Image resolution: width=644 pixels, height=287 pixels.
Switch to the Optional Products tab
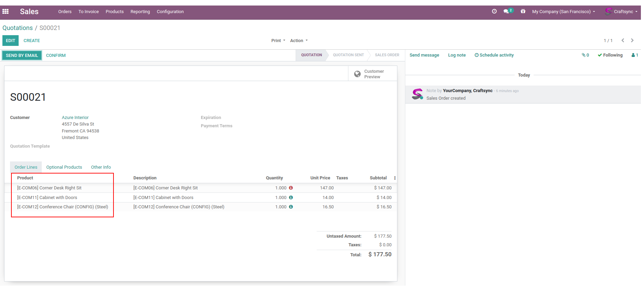point(64,167)
